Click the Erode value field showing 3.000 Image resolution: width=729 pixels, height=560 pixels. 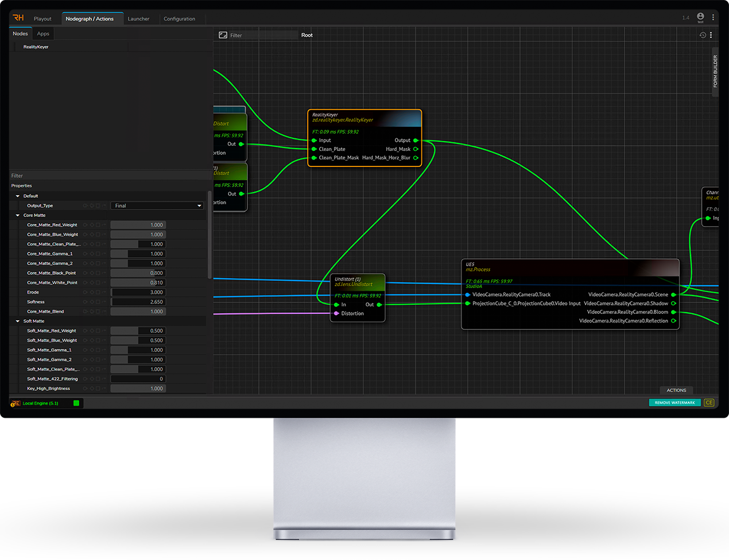(x=138, y=292)
